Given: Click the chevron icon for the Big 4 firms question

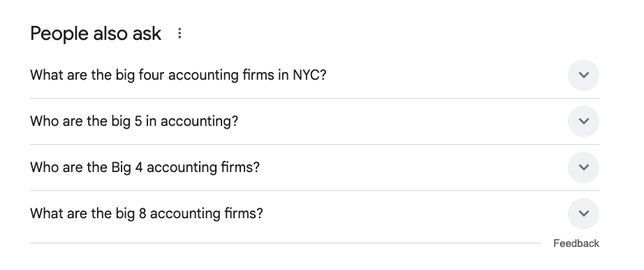Looking at the screenshot, I should pos(583,167).
